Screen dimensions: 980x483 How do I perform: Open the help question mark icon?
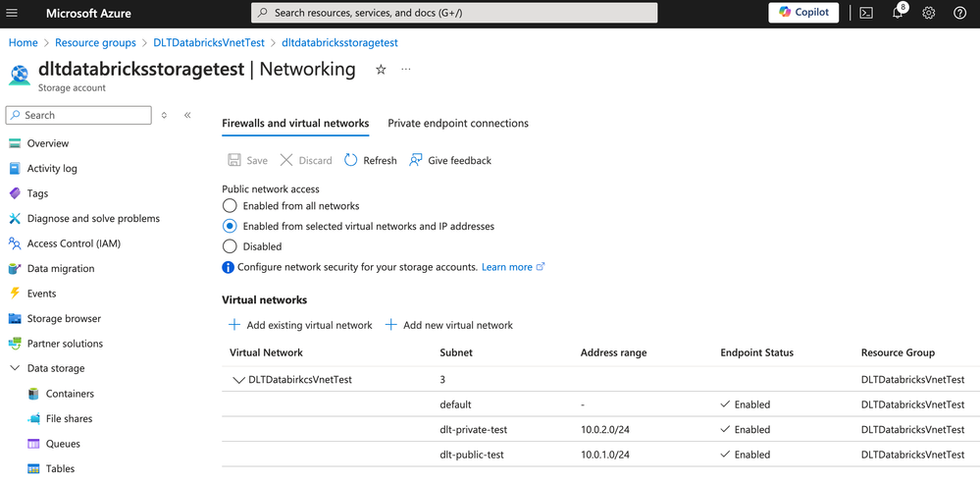tap(960, 13)
